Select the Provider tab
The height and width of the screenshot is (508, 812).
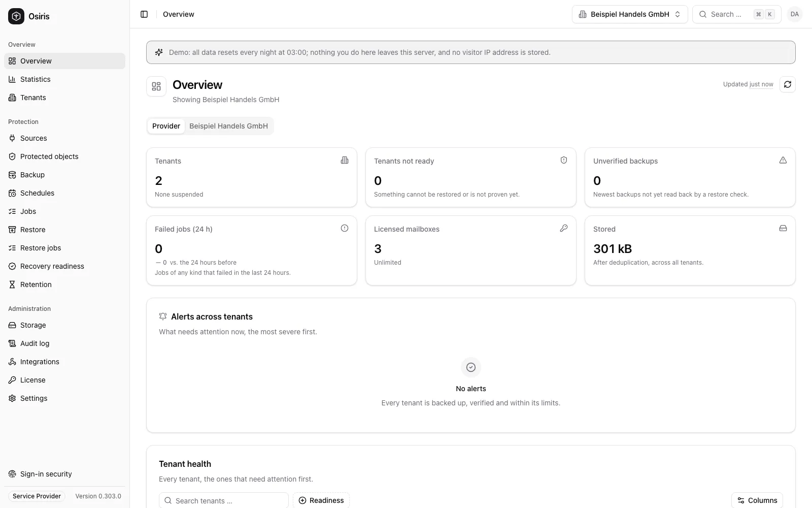(x=166, y=126)
